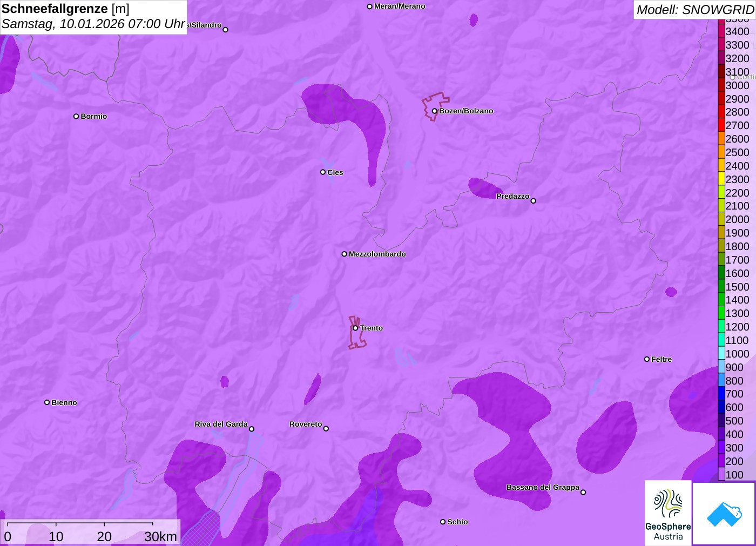756x546 pixels.
Task: Select the 600 m dark blue swatch
Action: [x=721, y=407]
